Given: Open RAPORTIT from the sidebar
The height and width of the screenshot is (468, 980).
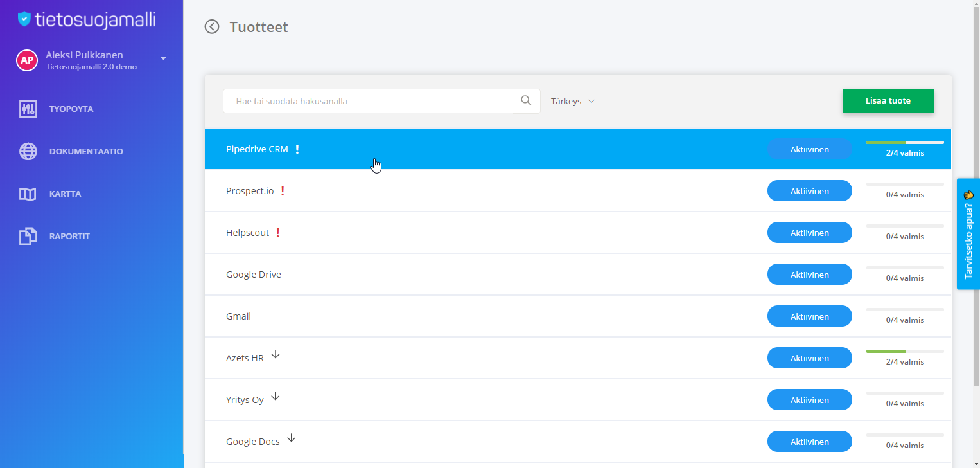Looking at the screenshot, I should 69,237.
